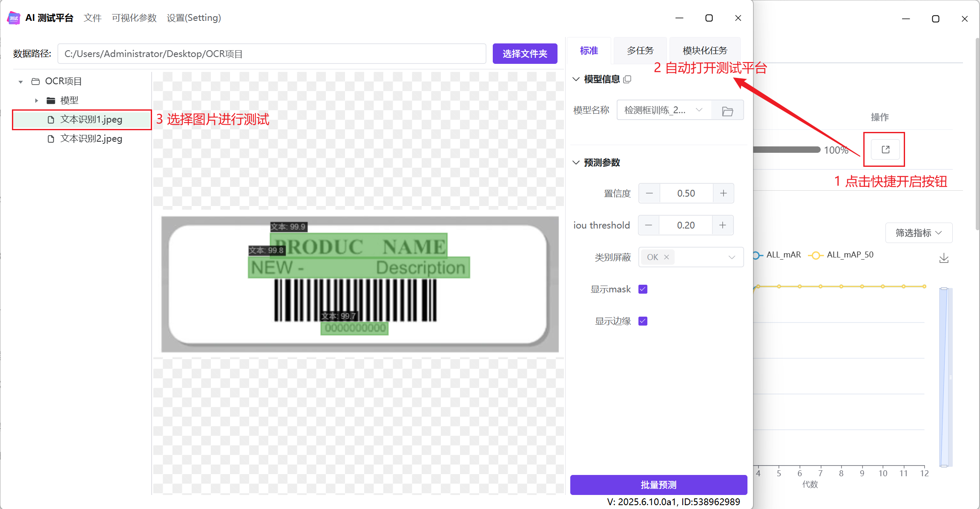980x509 pixels.
Task: Remove the OK tag in 类别屏蔽
Action: pos(667,257)
